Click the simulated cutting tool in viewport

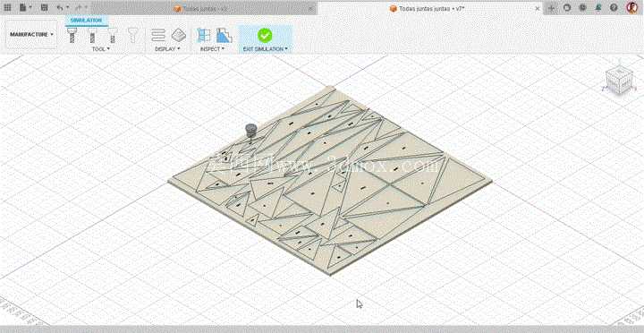(x=251, y=132)
